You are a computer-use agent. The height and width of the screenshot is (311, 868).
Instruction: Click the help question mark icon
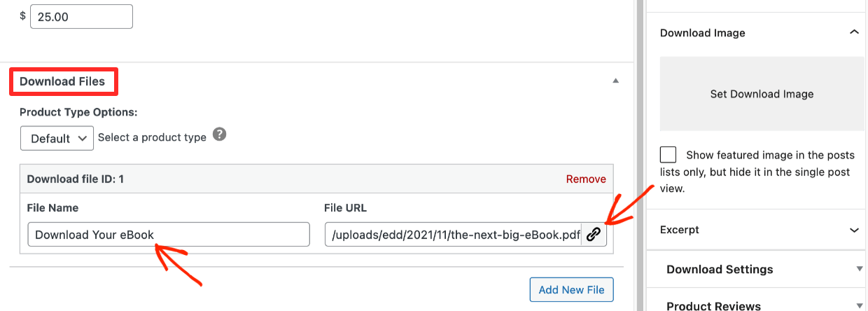tap(219, 134)
